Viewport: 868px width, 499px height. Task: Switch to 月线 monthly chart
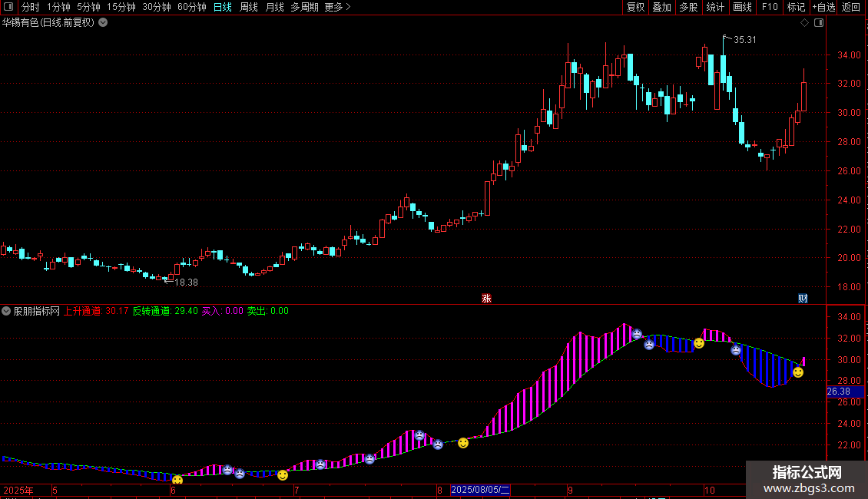274,7
